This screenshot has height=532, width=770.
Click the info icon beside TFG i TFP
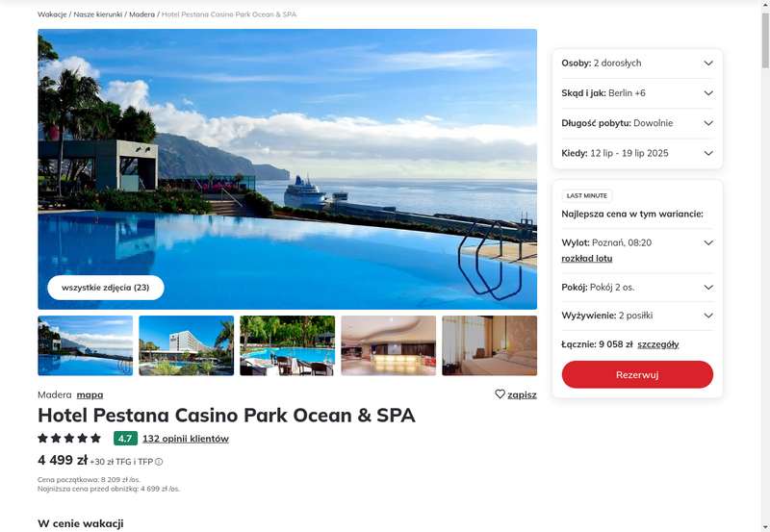159,462
